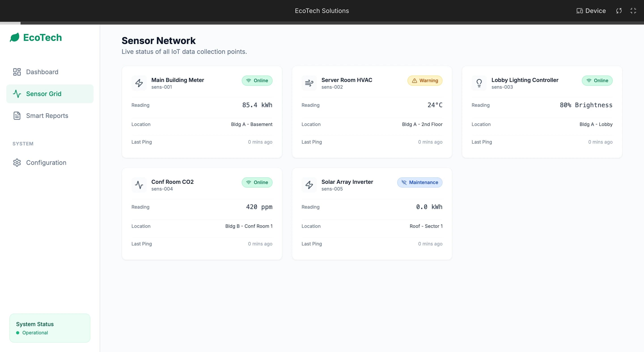This screenshot has width=644, height=352.
Task: Click the Online badge on Main Building Meter
Action: click(257, 81)
